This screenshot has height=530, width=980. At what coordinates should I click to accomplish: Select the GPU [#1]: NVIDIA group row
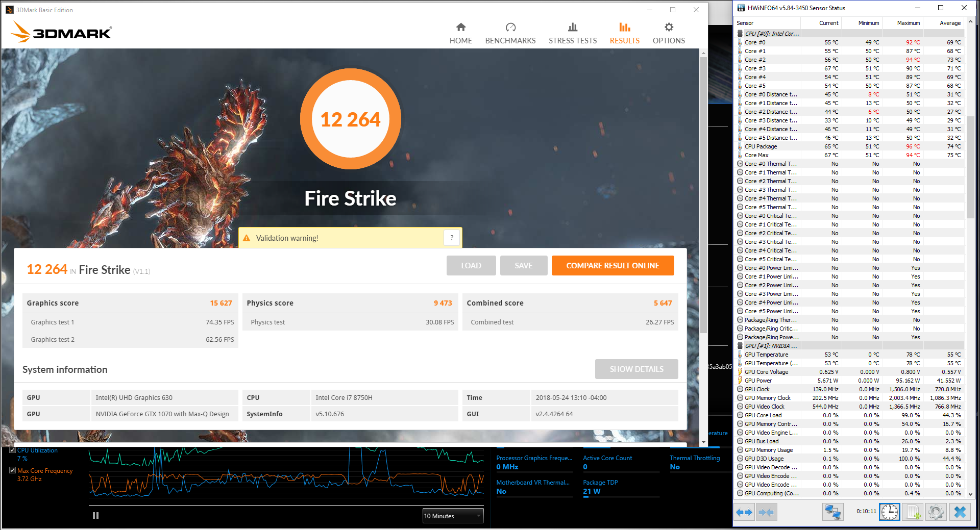click(x=849, y=346)
